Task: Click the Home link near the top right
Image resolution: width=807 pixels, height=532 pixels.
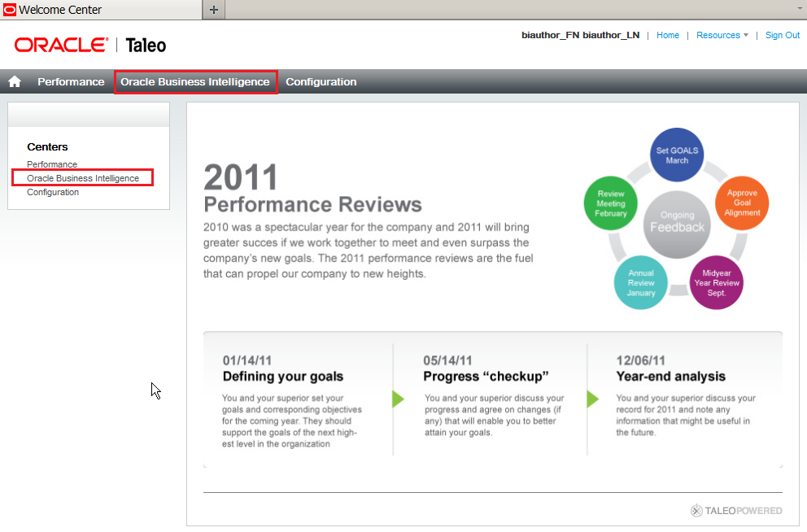Action: (x=668, y=35)
